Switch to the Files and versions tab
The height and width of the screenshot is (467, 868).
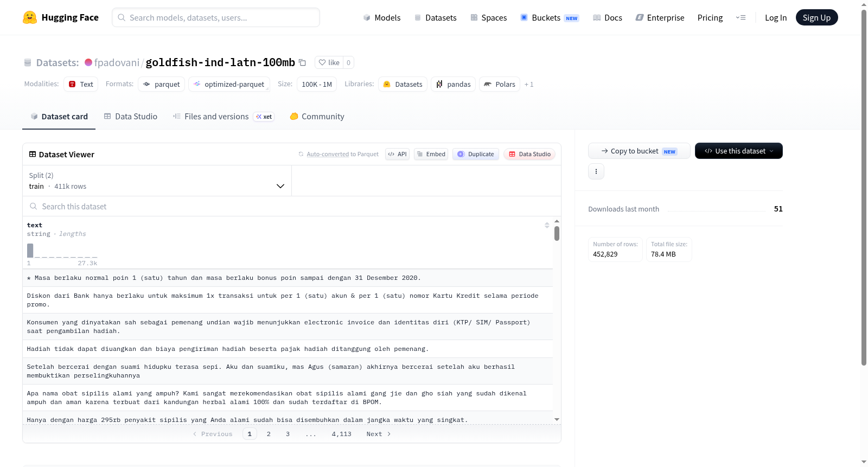(224, 117)
